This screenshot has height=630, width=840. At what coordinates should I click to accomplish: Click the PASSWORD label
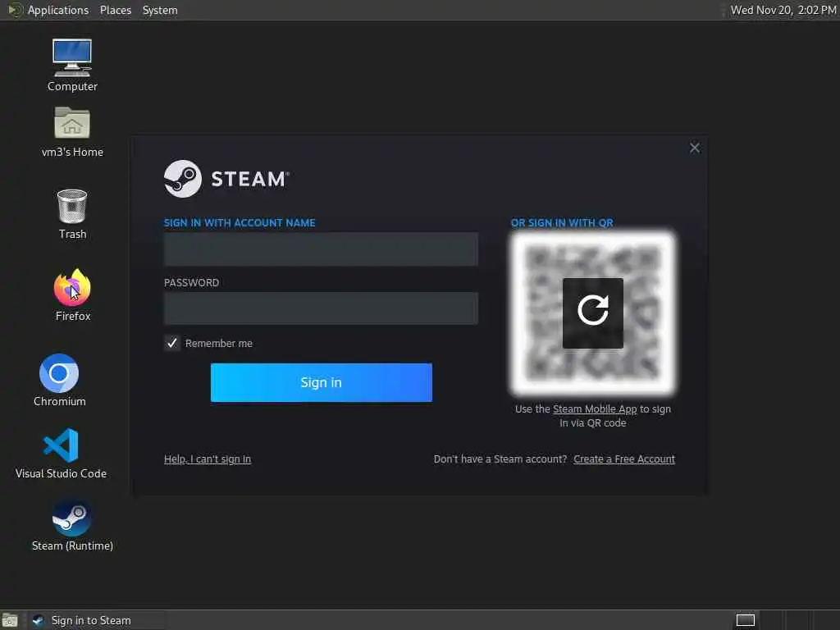(191, 283)
